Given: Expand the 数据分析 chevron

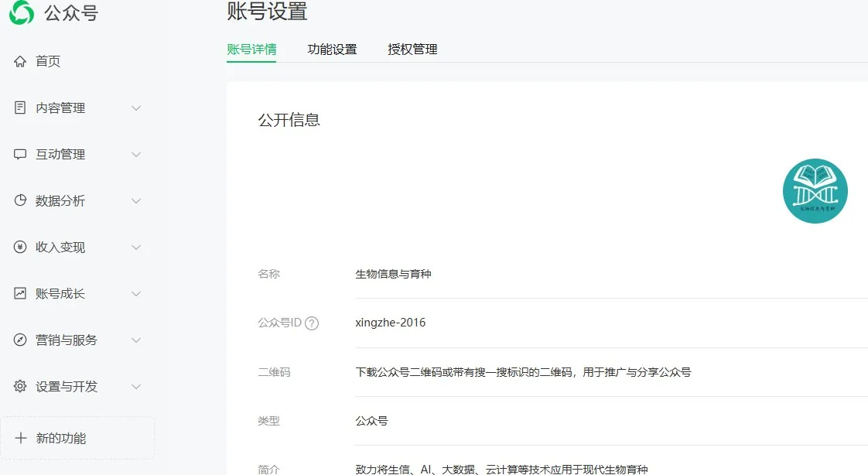Looking at the screenshot, I should tap(135, 201).
